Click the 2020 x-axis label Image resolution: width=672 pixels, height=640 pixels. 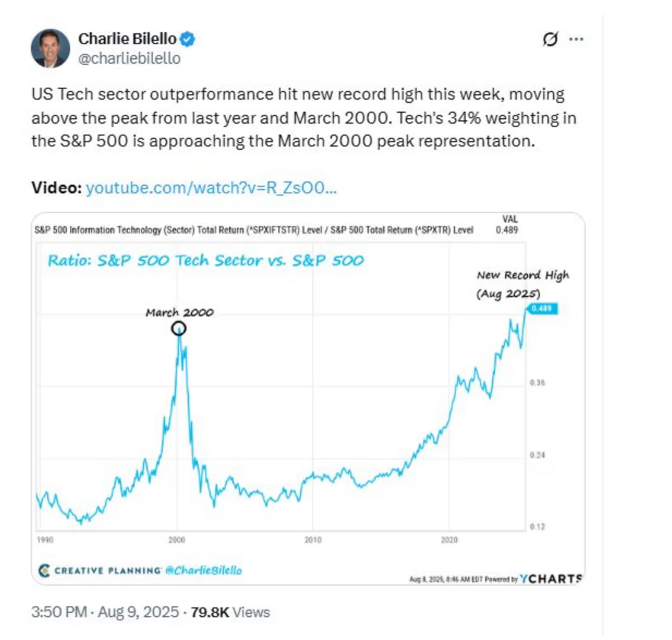point(449,540)
